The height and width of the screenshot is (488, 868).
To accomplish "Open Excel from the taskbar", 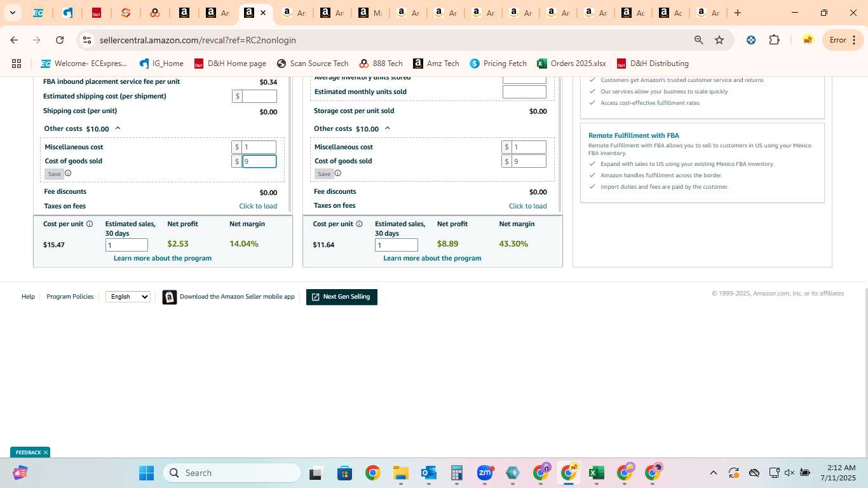I will [x=596, y=473].
